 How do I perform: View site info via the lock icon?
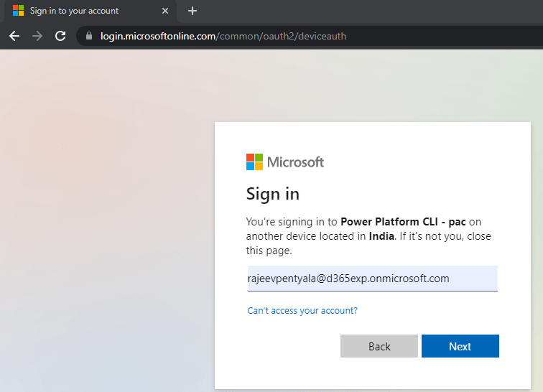click(89, 36)
